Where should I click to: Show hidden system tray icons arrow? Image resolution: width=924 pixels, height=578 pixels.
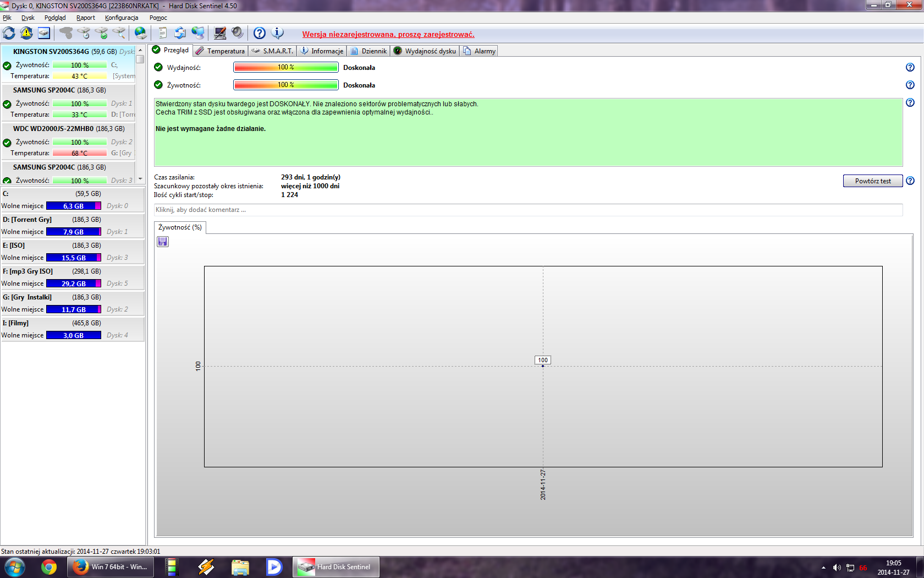[823, 568]
